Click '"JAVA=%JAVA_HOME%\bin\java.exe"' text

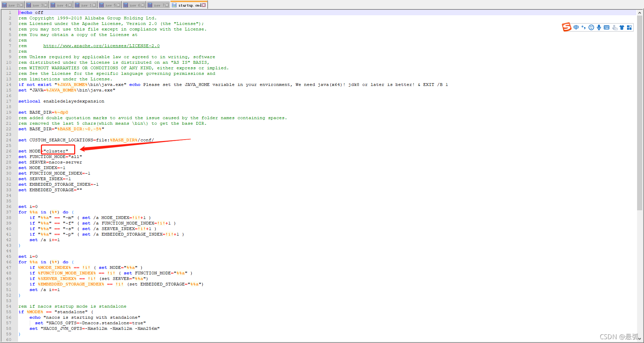72,90
